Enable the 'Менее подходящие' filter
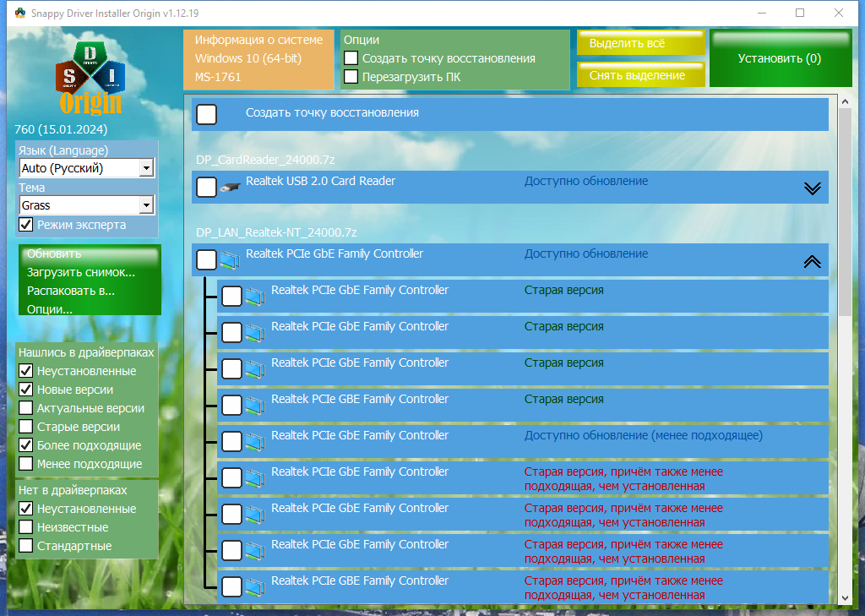This screenshot has height=616, width=865. pyautogui.click(x=26, y=464)
